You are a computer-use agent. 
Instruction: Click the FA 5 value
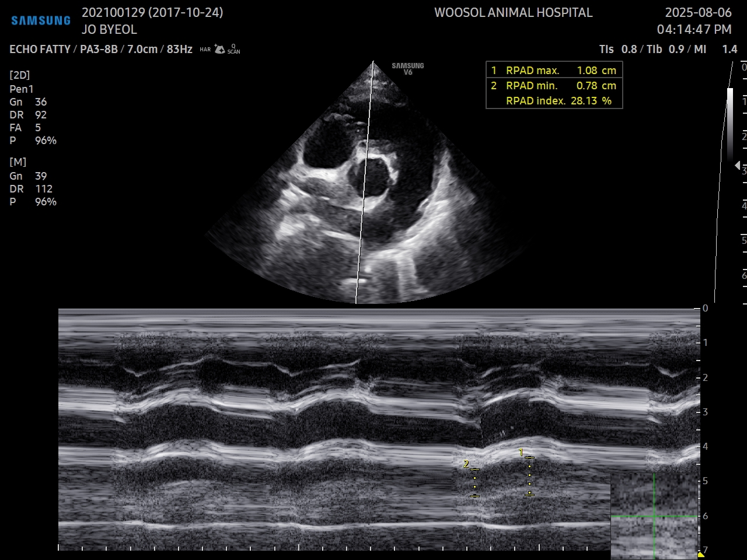pos(25,128)
